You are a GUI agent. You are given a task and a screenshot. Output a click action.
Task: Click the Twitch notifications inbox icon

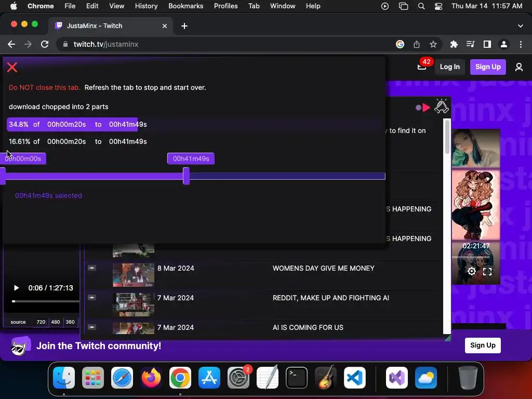coord(422,67)
